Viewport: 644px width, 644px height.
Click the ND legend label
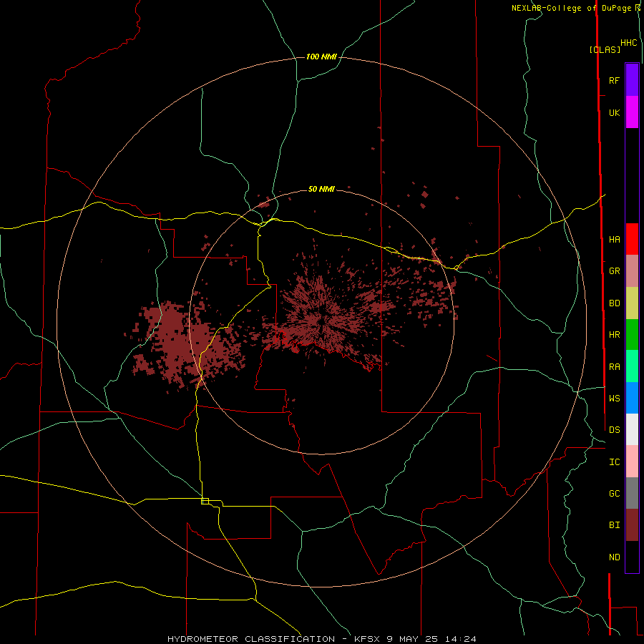tap(614, 557)
